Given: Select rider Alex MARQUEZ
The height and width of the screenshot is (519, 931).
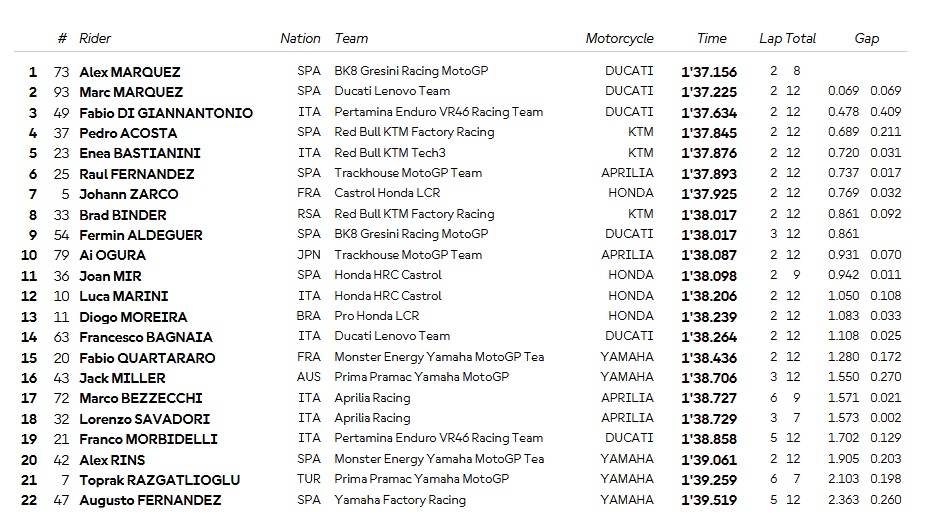Looking at the screenshot, I should click(x=129, y=72).
